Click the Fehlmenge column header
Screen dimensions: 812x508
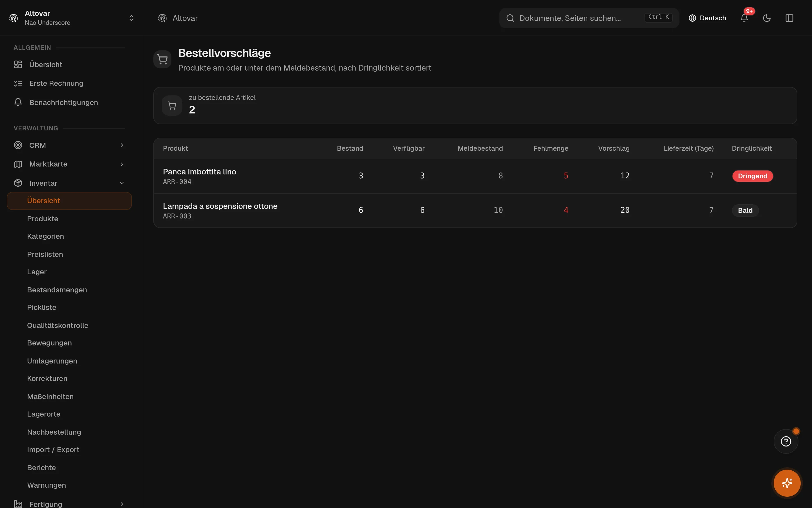(551, 148)
